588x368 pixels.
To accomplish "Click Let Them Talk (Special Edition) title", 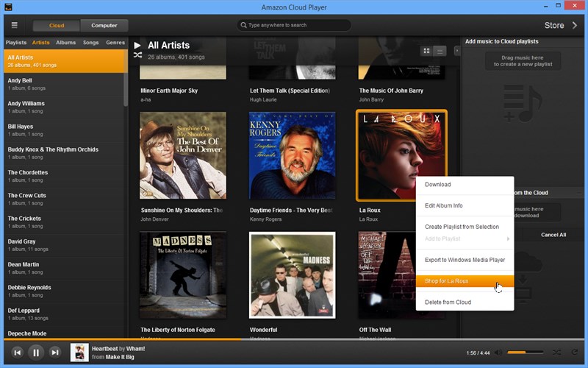I will point(290,91).
